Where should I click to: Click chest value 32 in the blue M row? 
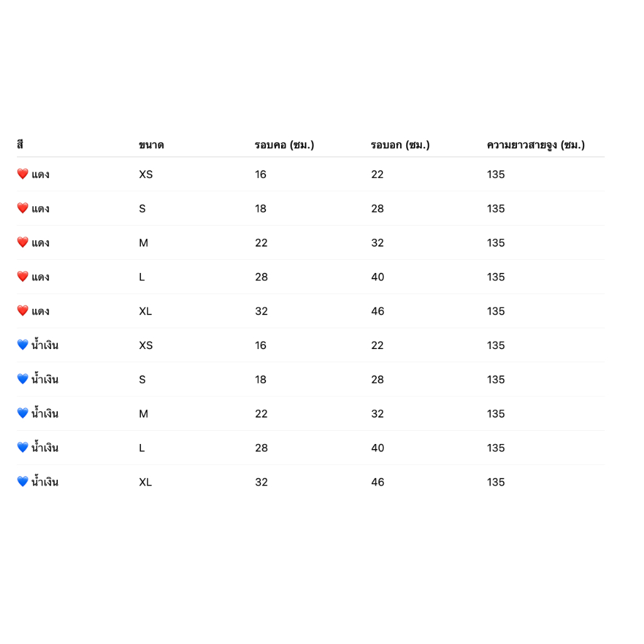pyautogui.click(x=377, y=414)
